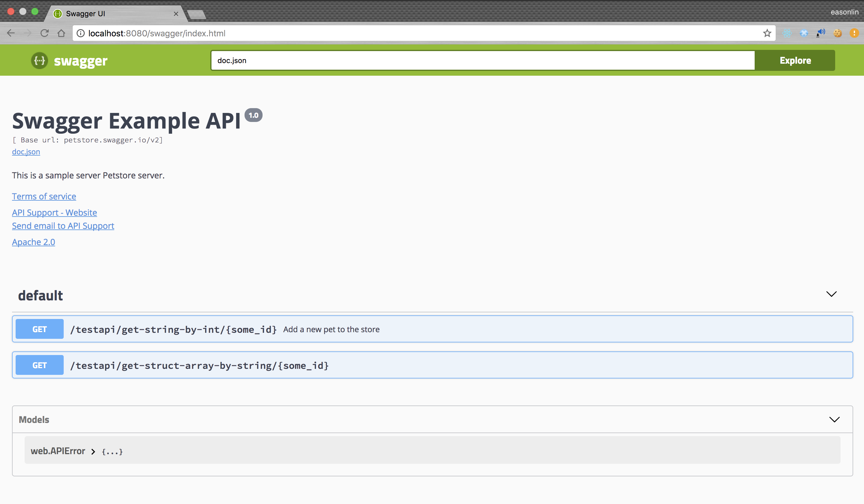Click the Apache 2.0 license link
The height and width of the screenshot is (504, 864).
pyautogui.click(x=33, y=242)
